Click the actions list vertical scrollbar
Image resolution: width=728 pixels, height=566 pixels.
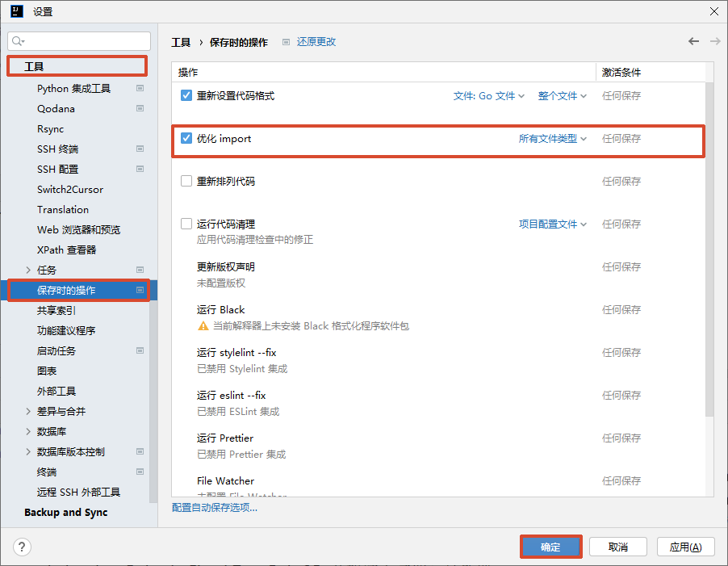point(709,242)
